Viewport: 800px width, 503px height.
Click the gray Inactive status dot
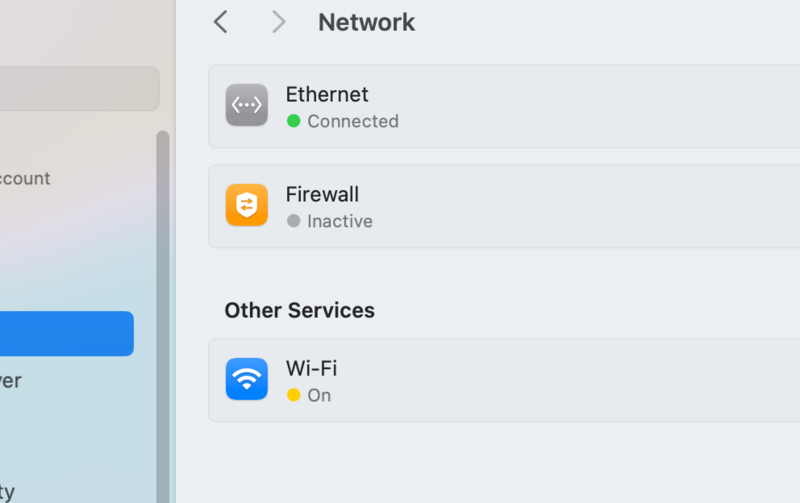point(294,221)
